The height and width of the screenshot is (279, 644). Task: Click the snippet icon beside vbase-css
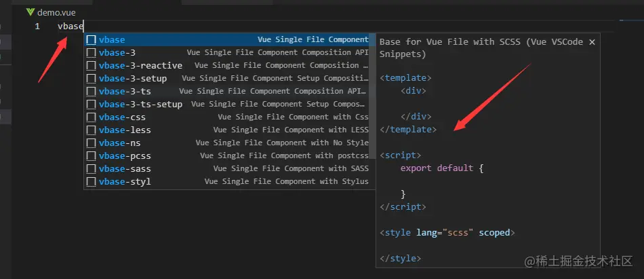(x=92, y=117)
